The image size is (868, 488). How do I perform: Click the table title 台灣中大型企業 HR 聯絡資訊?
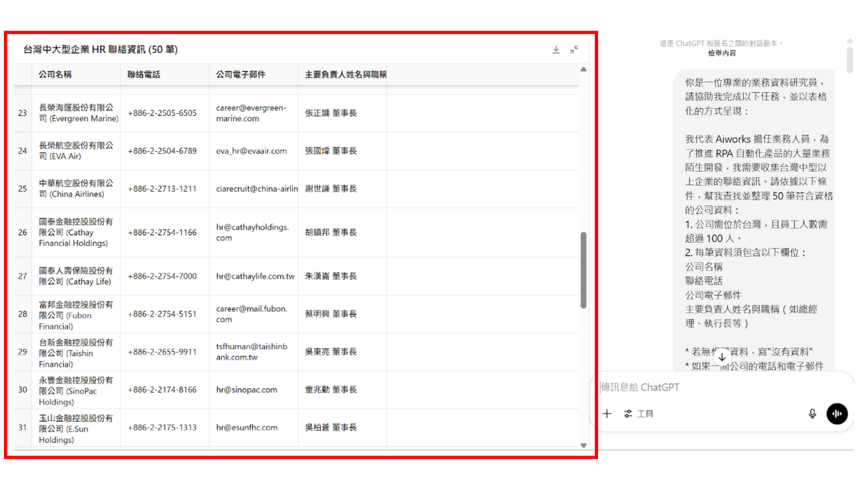(x=100, y=49)
